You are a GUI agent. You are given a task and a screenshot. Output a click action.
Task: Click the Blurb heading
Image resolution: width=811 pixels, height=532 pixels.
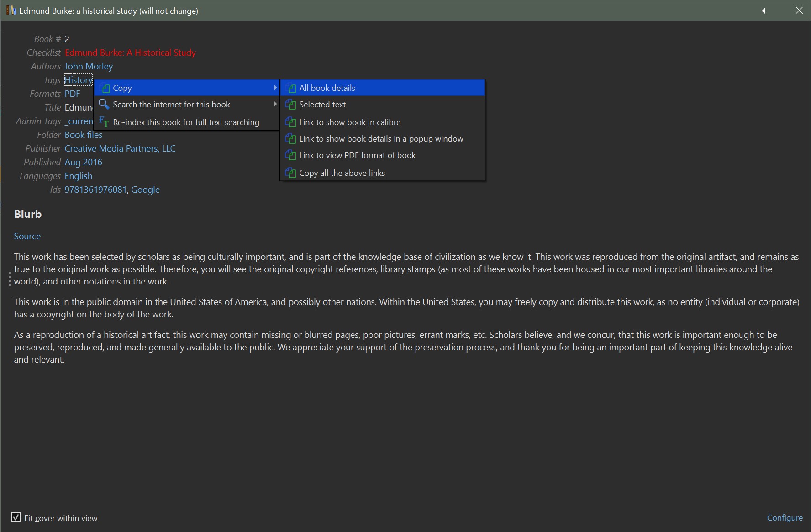[x=28, y=214]
